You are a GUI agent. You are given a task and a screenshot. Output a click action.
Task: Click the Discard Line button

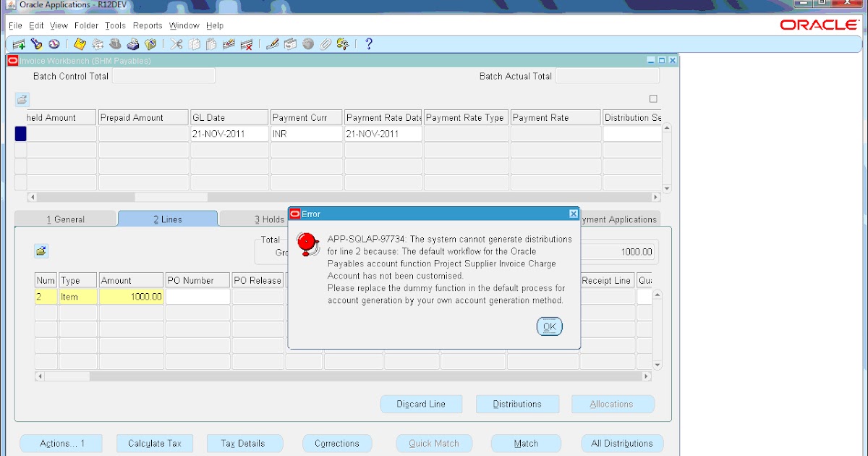click(x=421, y=404)
